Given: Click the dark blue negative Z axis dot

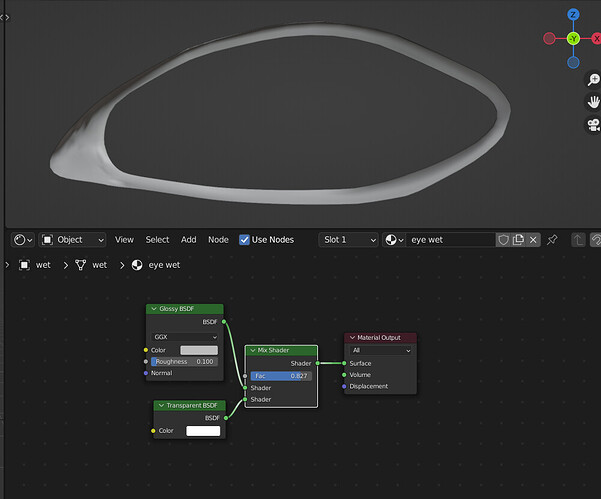Looking at the screenshot, I should tap(573, 62).
